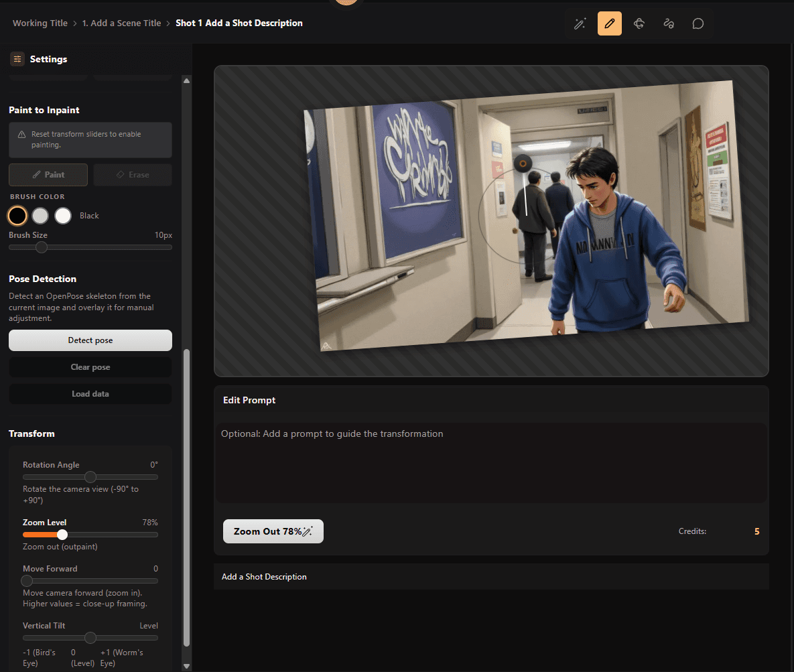Choose the black brush color
This screenshot has width=794, height=672.
point(17,216)
